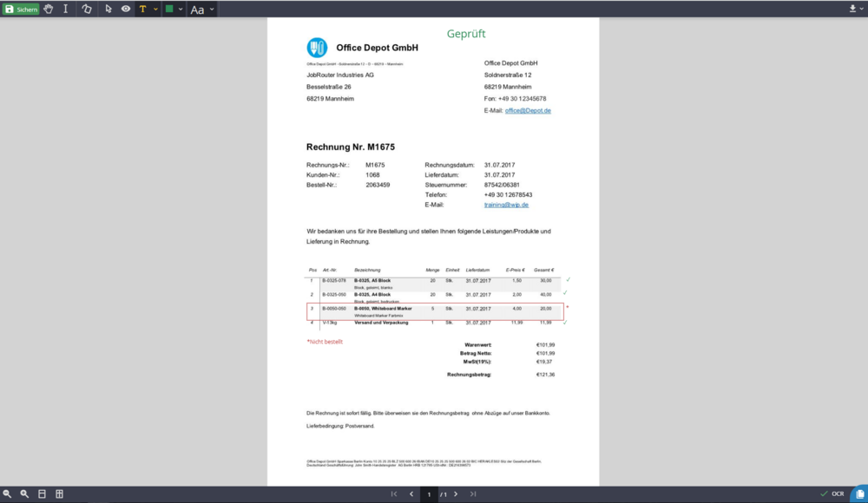Viewport: 868px width, 503px height.
Task: Click the text Versand und Verpackung
Action: 381,322
